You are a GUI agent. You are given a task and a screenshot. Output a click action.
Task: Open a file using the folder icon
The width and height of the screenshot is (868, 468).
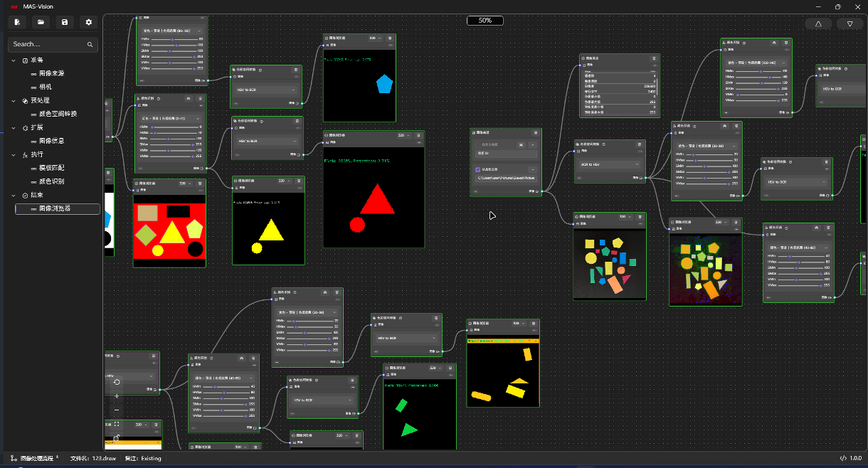(41, 22)
